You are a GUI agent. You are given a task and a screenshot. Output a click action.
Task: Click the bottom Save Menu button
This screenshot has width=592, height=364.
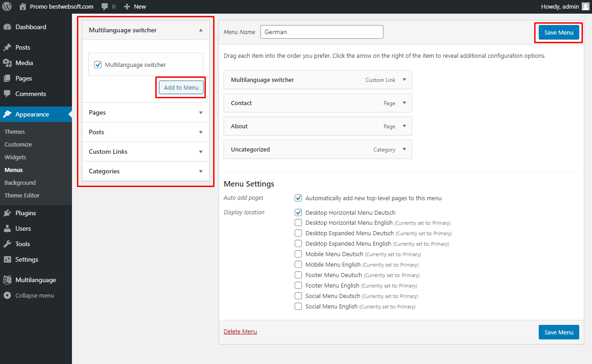559,332
